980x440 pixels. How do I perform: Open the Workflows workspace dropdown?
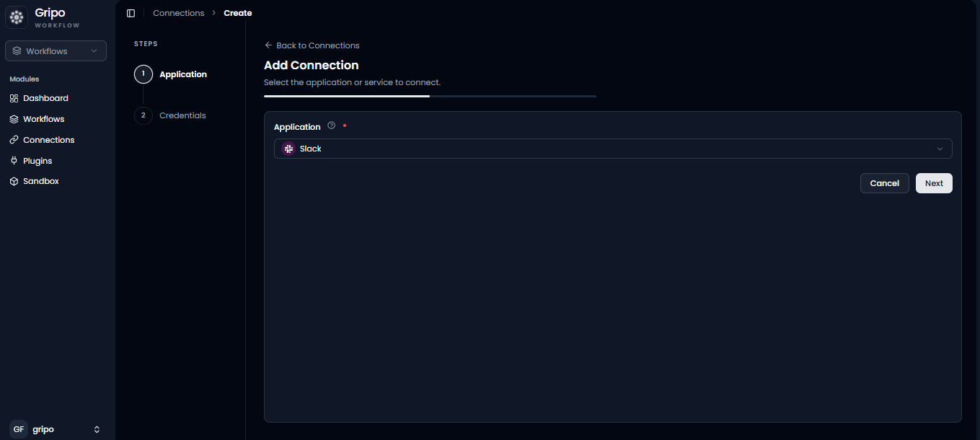[x=56, y=51]
